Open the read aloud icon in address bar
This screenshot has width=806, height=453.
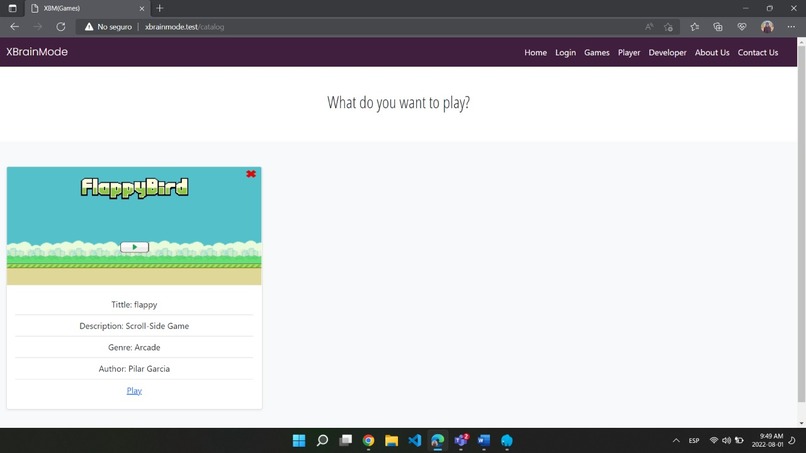[x=649, y=27]
